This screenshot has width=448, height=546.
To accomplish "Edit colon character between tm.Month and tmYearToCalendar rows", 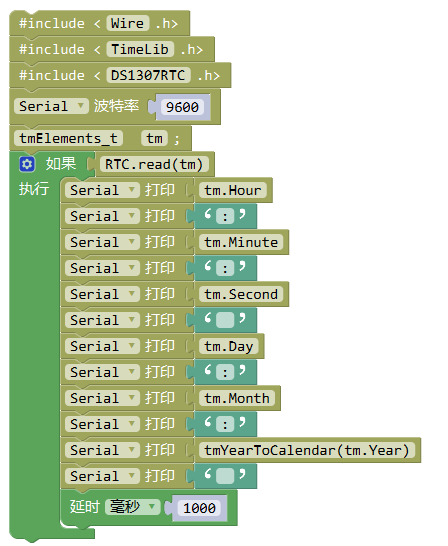I will pyautogui.click(x=225, y=424).
